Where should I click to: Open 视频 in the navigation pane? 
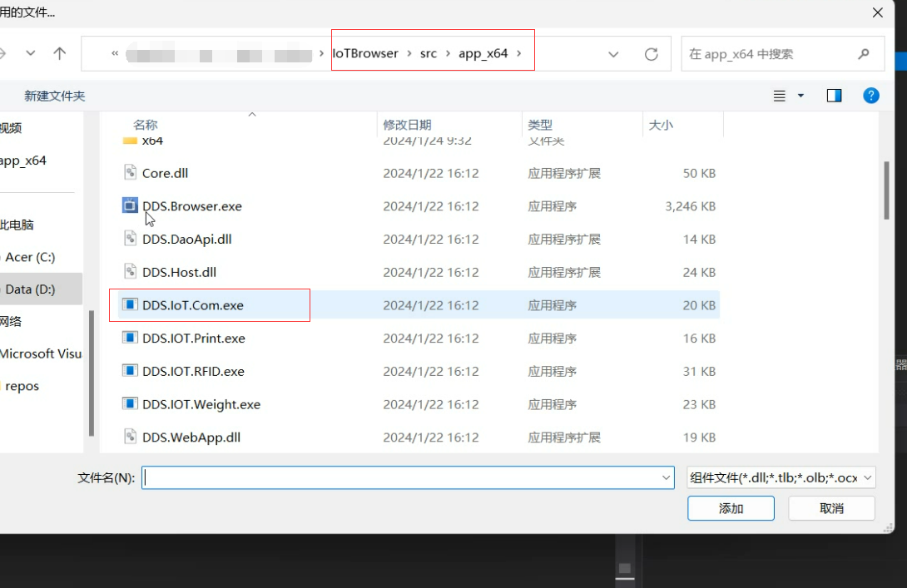click(x=11, y=128)
